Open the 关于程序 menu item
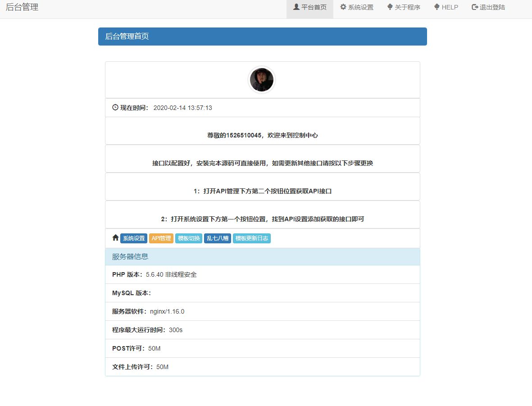The image size is (532, 406). pyautogui.click(x=403, y=8)
